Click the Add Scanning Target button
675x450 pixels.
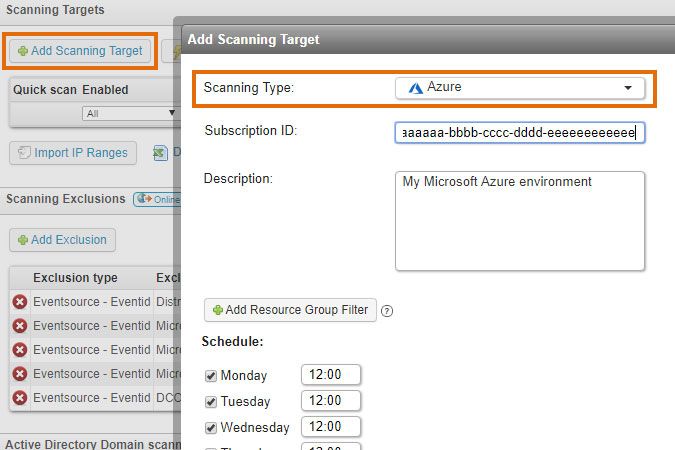pyautogui.click(x=80, y=50)
